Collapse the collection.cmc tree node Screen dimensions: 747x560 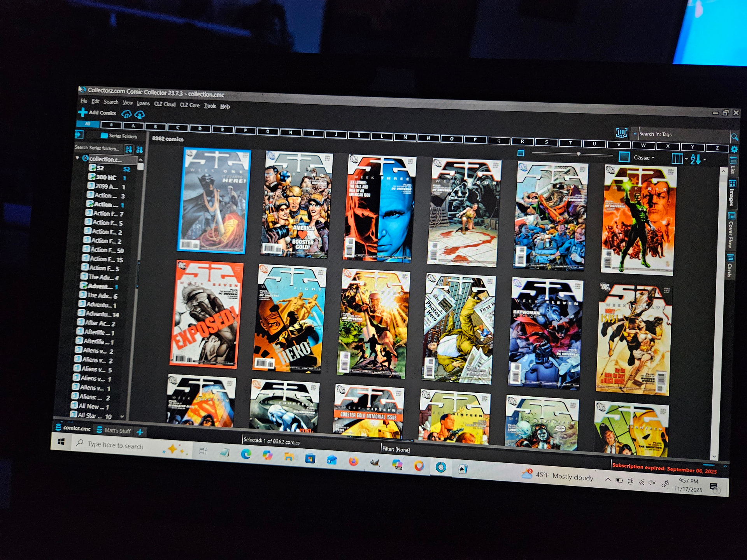point(77,158)
